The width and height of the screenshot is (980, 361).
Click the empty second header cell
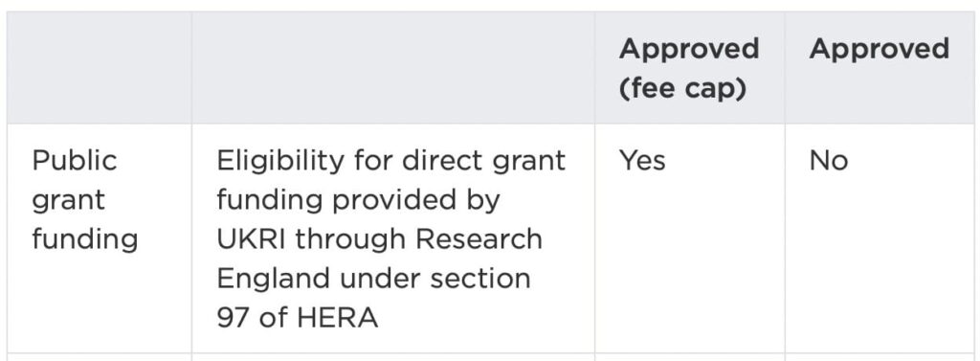(x=393, y=68)
